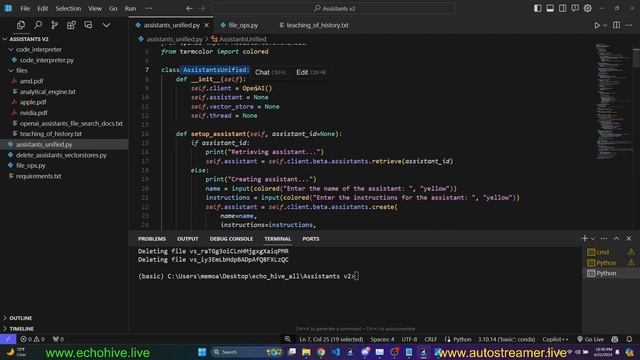640x360 pixels.
Task: Open the overflow menu after Run
Action: point(149,8)
